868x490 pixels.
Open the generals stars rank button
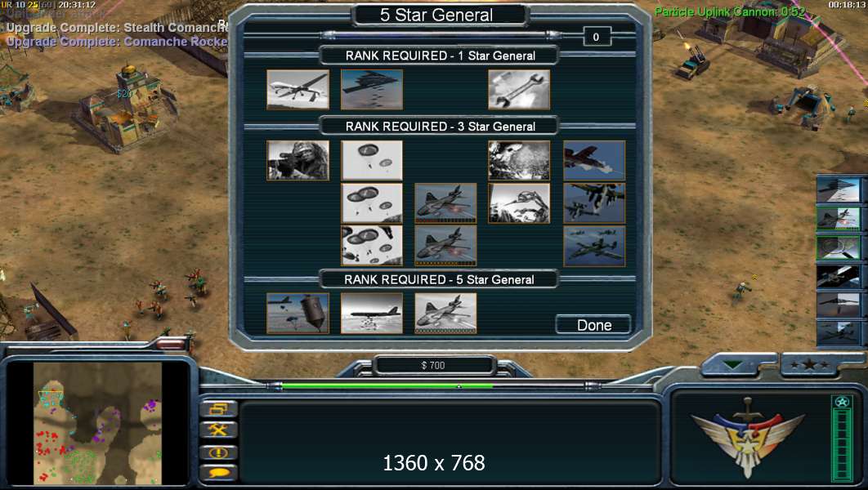coord(809,364)
